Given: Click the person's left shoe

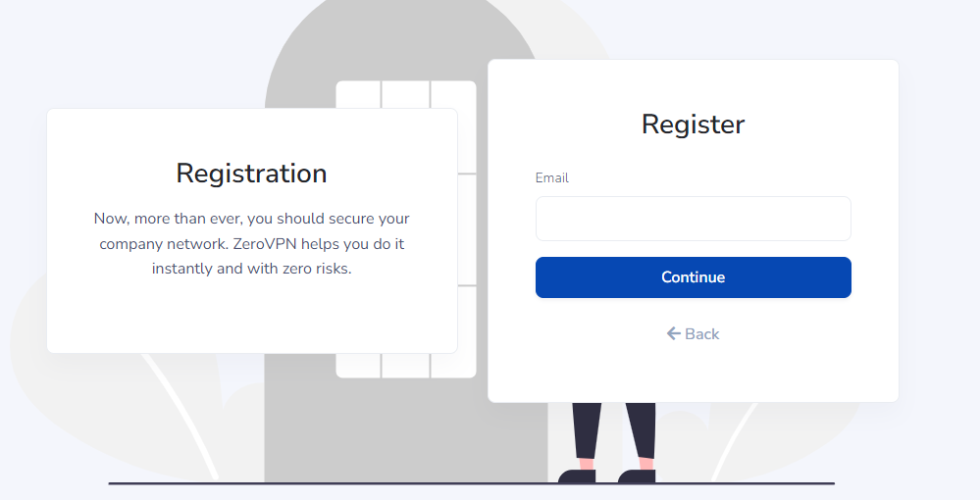Looking at the screenshot, I should [577, 476].
